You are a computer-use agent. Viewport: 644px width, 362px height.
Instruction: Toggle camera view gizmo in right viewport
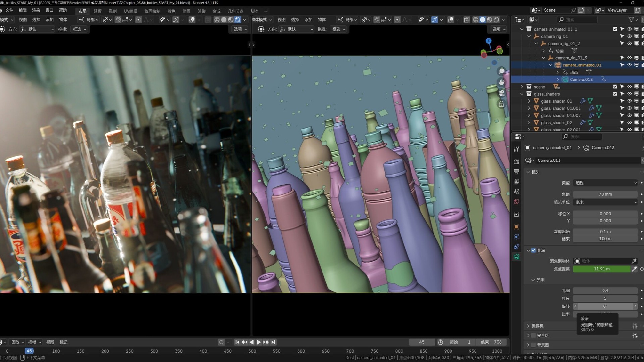[501, 93]
